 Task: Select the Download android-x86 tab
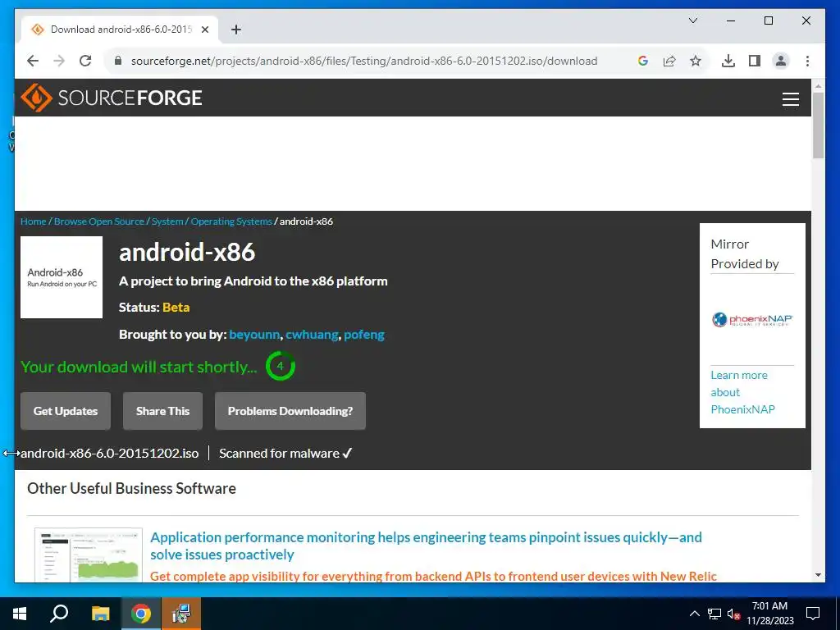click(x=121, y=30)
